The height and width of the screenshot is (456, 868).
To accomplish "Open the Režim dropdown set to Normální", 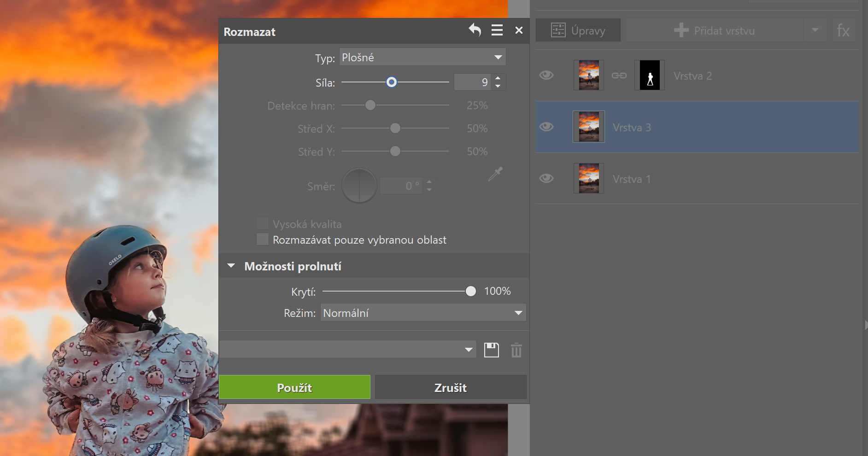I will click(423, 313).
